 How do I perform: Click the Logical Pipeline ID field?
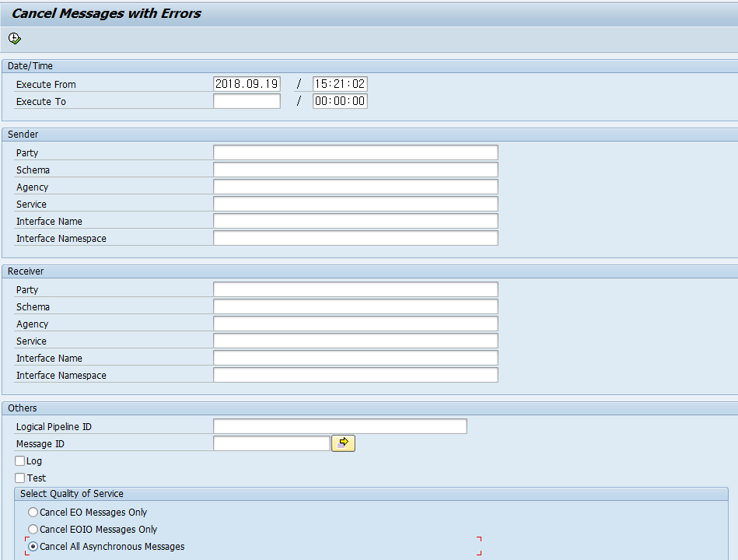pyautogui.click(x=340, y=425)
